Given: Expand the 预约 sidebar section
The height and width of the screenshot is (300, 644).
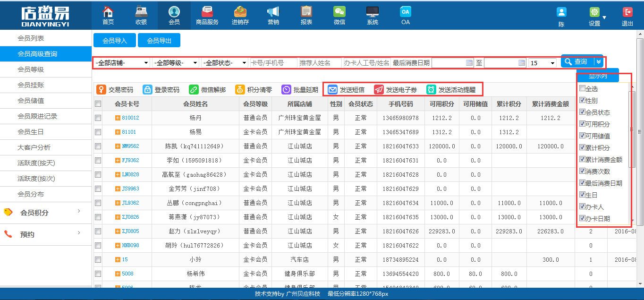Looking at the screenshot, I should click(46, 234).
